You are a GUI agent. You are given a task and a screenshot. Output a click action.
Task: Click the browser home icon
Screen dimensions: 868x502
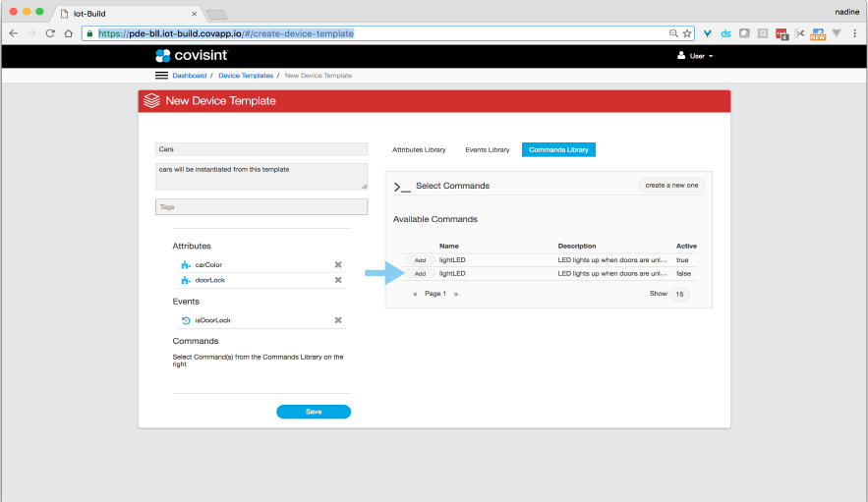pyautogui.click(x=69, y=32)
